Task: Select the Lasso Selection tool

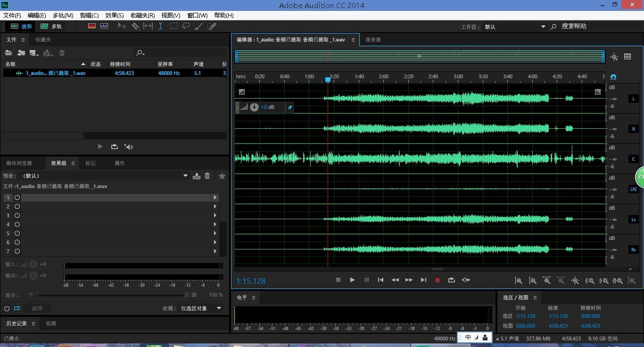Action: [x=186, y=26]
